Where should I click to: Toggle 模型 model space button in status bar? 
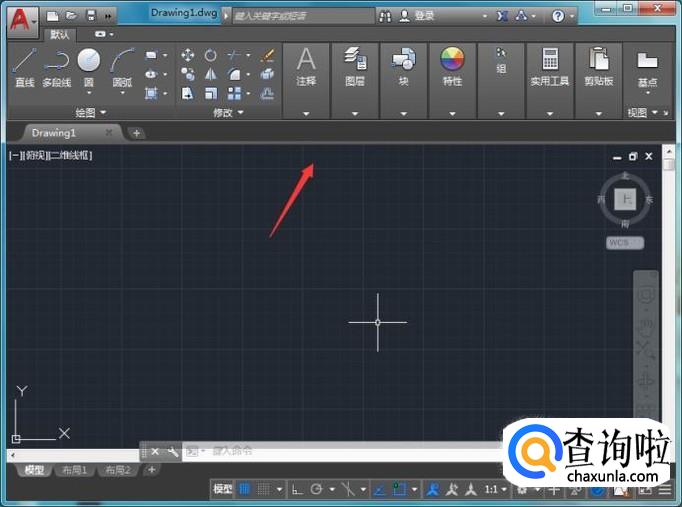[222, 489]
